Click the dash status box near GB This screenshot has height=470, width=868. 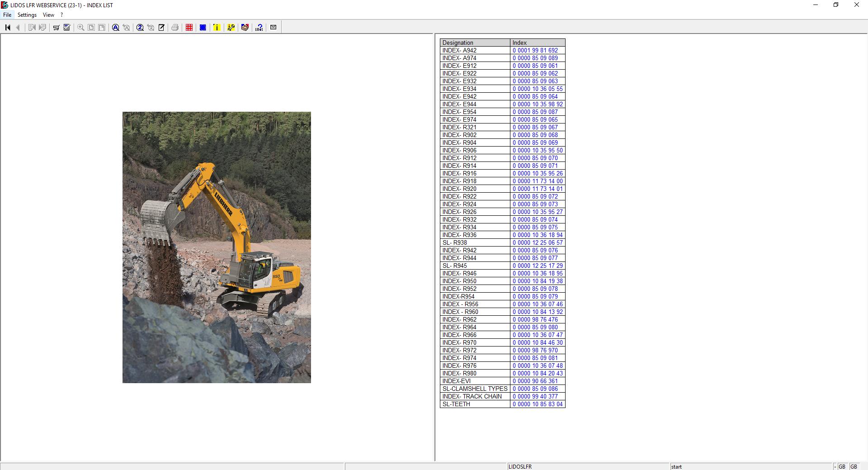[835, 466]
